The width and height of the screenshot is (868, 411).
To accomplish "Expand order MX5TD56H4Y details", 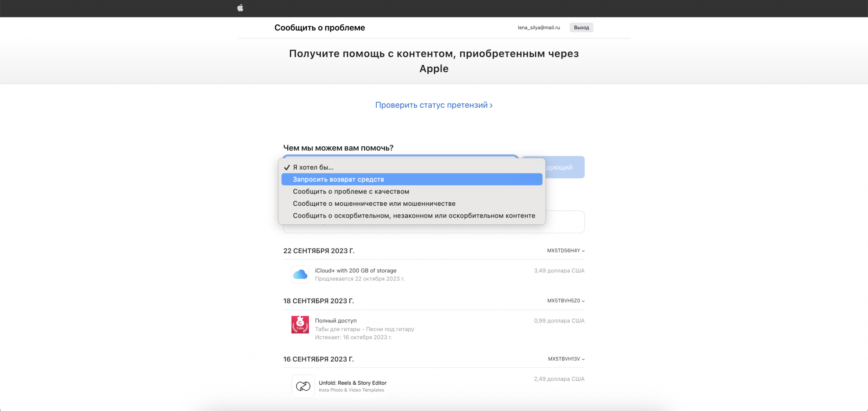I will 566,251.
